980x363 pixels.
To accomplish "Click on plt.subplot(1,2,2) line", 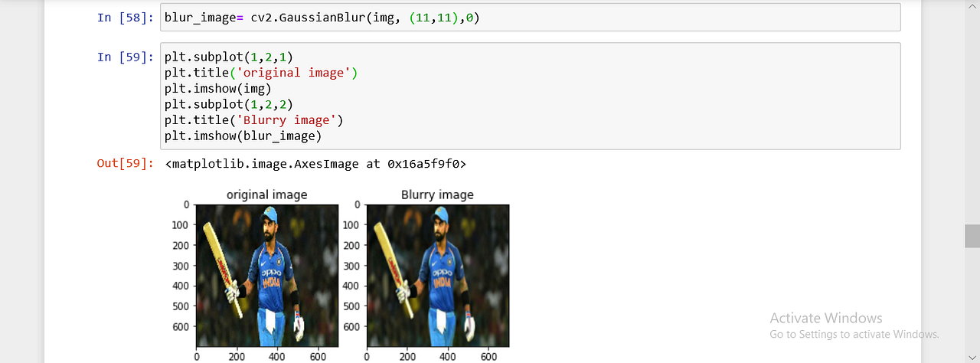I will tap(228, 105).
